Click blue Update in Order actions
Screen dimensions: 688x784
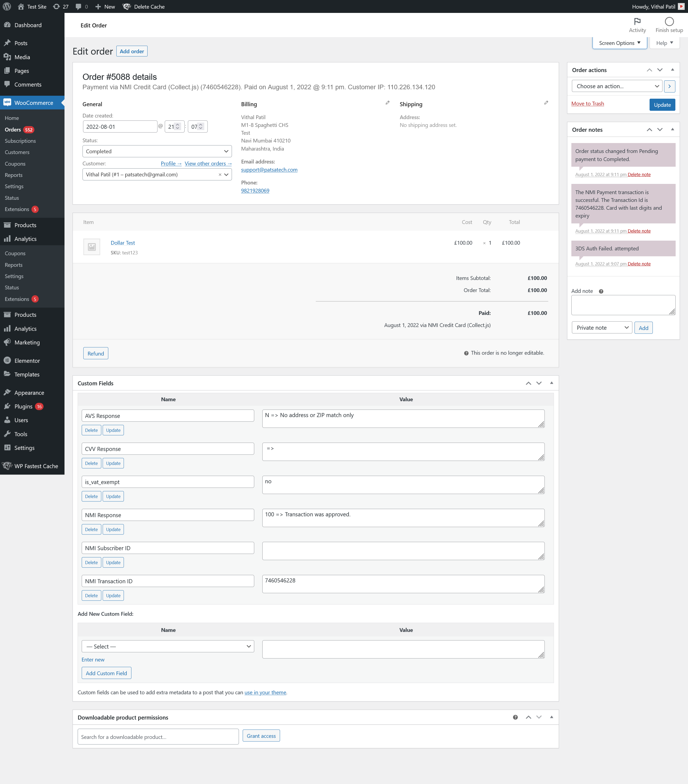tap(662, 105)
